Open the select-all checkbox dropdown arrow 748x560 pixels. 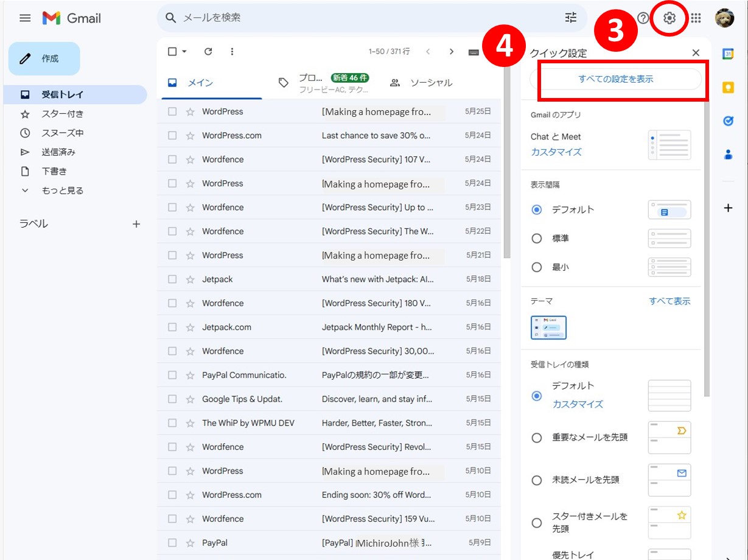[x=184, y=52]
